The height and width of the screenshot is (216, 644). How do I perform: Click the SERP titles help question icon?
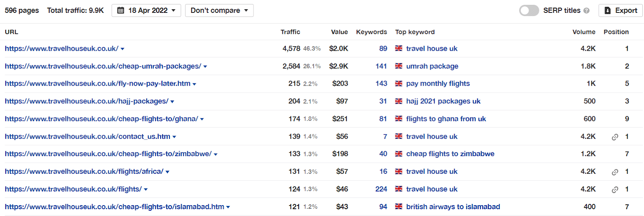click(586, 10)
